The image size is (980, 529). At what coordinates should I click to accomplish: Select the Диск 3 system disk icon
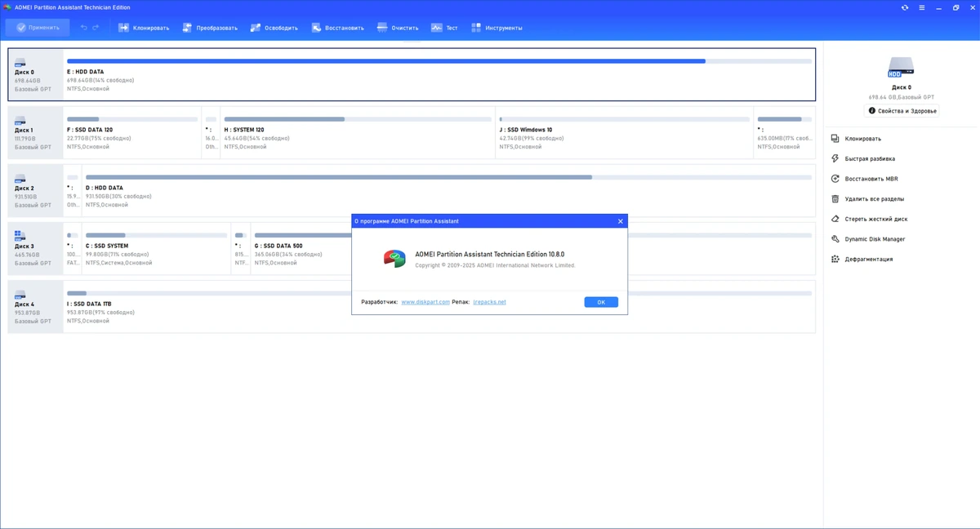point(20,236)
